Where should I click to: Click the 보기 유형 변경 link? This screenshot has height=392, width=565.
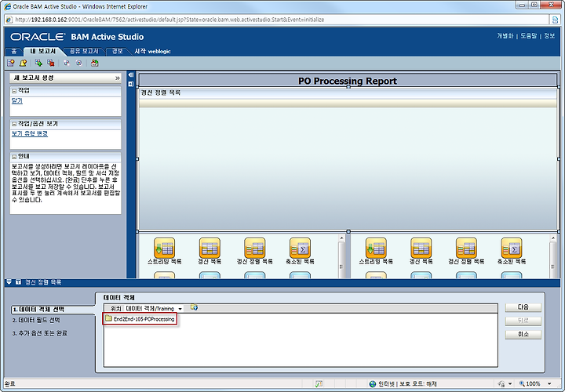(30, 133)
